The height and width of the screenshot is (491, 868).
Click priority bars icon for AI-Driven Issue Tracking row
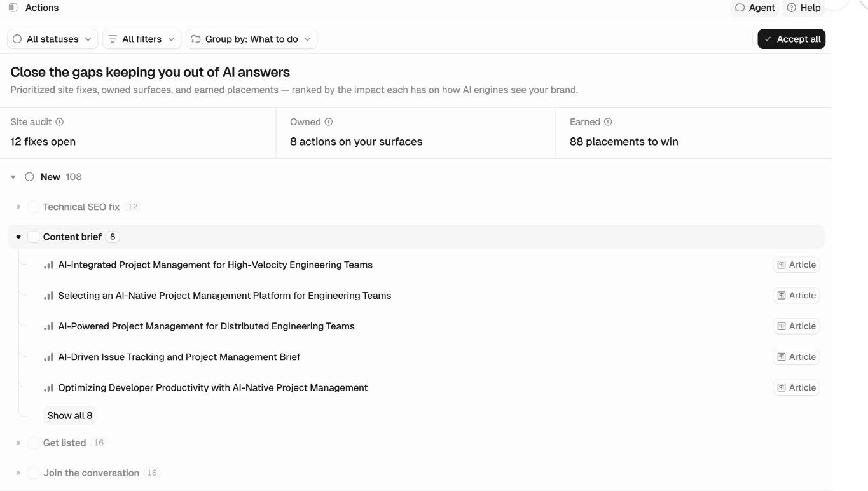pos(48,357)
